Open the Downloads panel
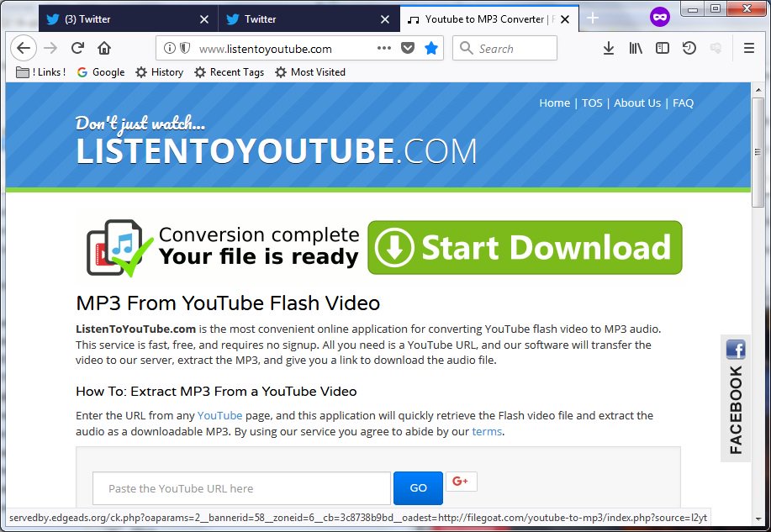The height and width of the screenshot is (532, 771). 608,48
